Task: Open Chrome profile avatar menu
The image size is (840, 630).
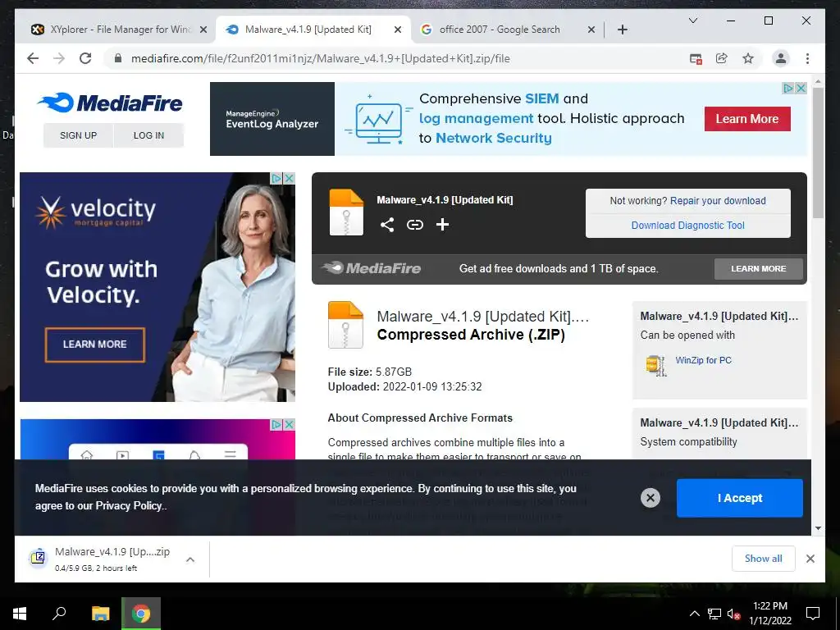Action: [781, 58]
